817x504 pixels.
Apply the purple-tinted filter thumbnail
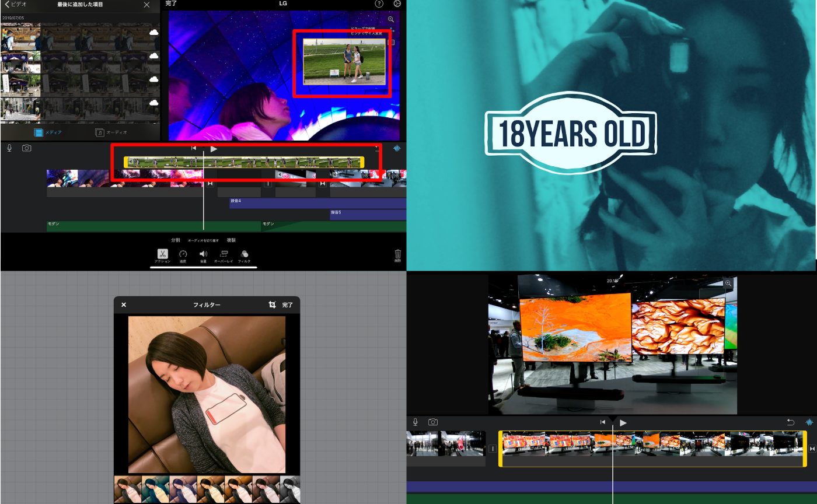[183, 490]
